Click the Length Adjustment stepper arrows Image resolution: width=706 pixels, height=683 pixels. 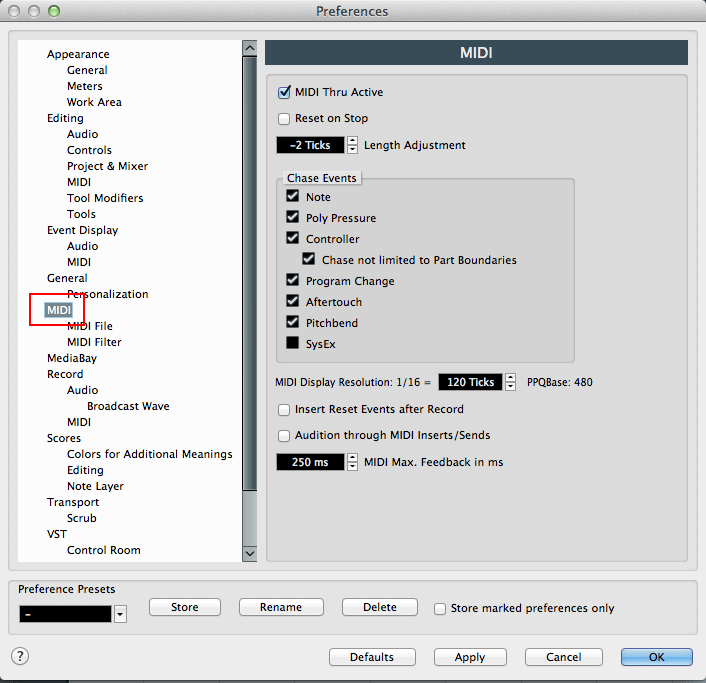[x=353, y=145]
